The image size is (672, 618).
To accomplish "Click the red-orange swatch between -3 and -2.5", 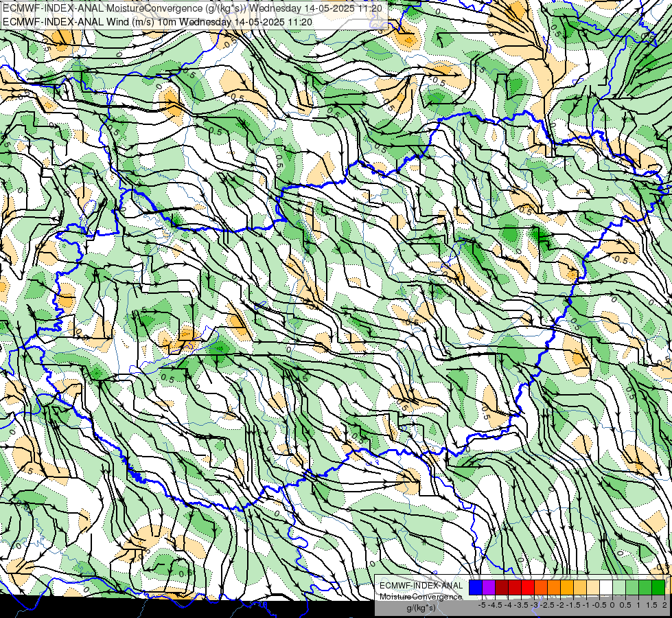I will pos(541,588).
